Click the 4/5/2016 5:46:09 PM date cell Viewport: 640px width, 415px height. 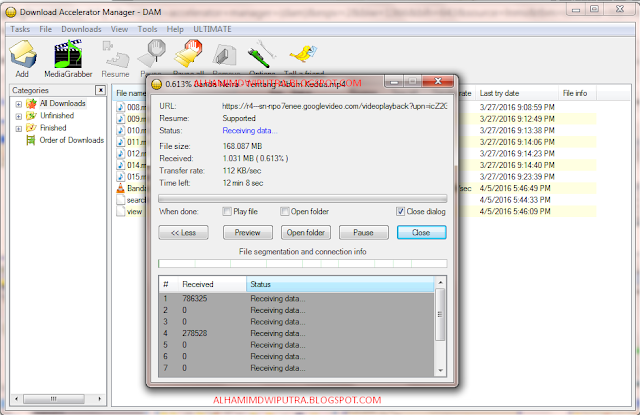coord(515,211)
